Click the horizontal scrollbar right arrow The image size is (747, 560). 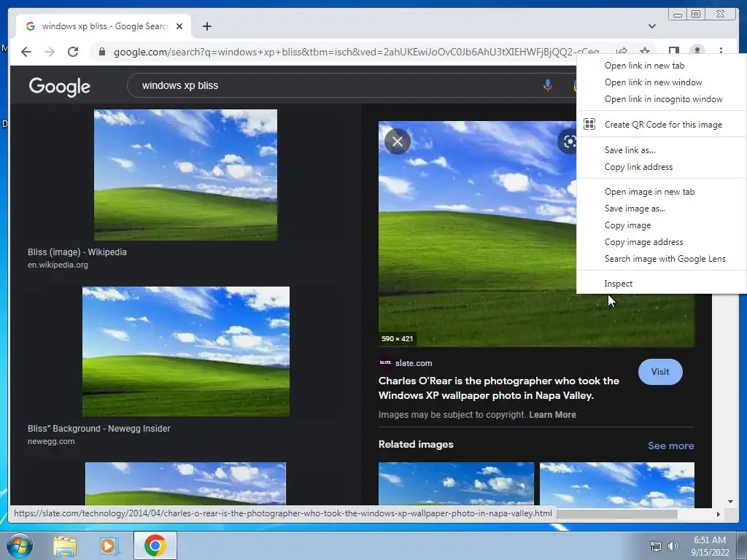[x=719, y=514]
